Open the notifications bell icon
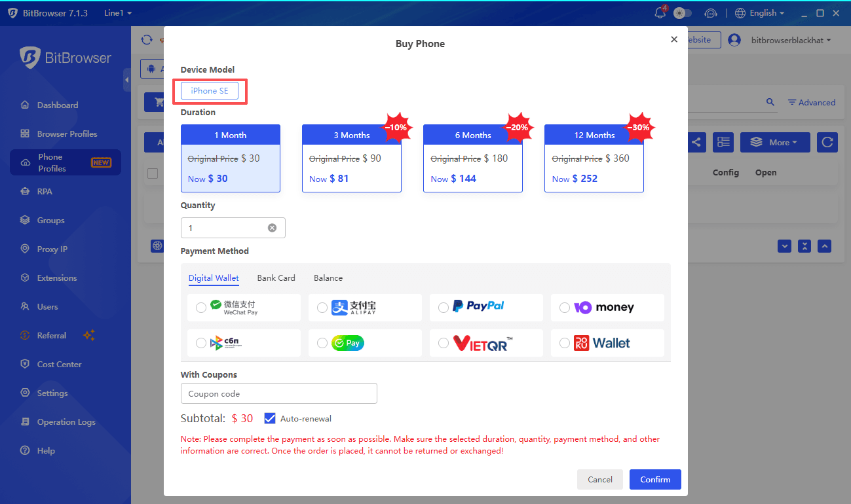 click(660, 13)
